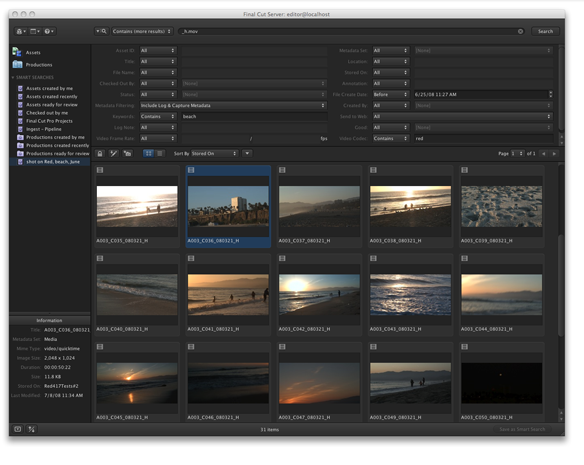Screen dimensions: 584x465
Task: Click the film icon on A003_C050_080321_H
Action: pos(464,347)
